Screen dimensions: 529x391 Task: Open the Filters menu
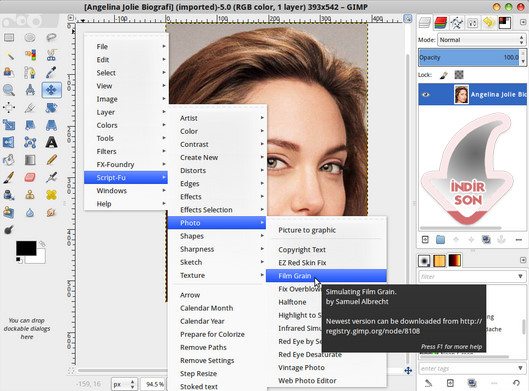[126, 151]
